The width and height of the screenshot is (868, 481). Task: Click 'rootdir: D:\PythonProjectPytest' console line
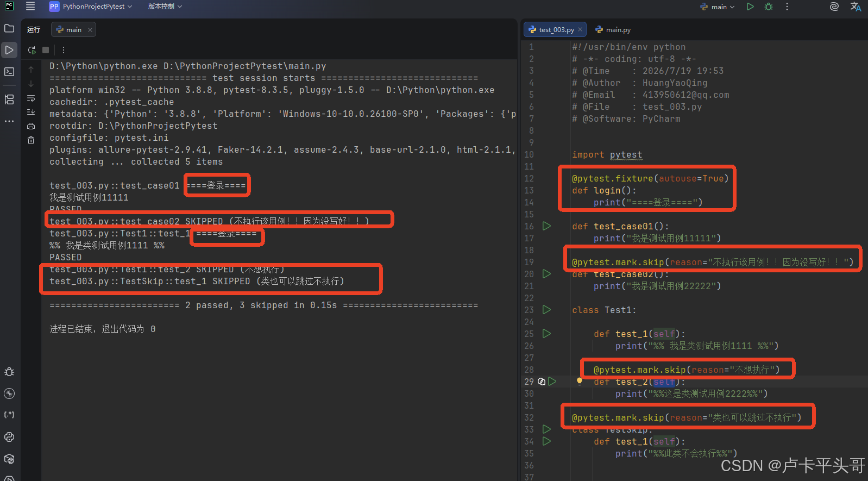133,126
